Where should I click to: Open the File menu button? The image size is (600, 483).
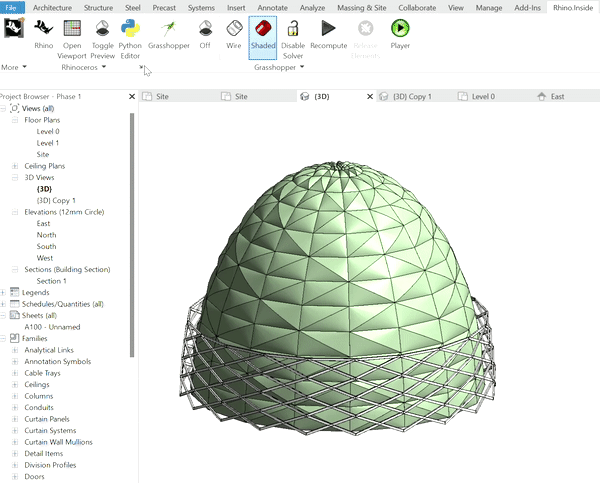coord(13,7)
